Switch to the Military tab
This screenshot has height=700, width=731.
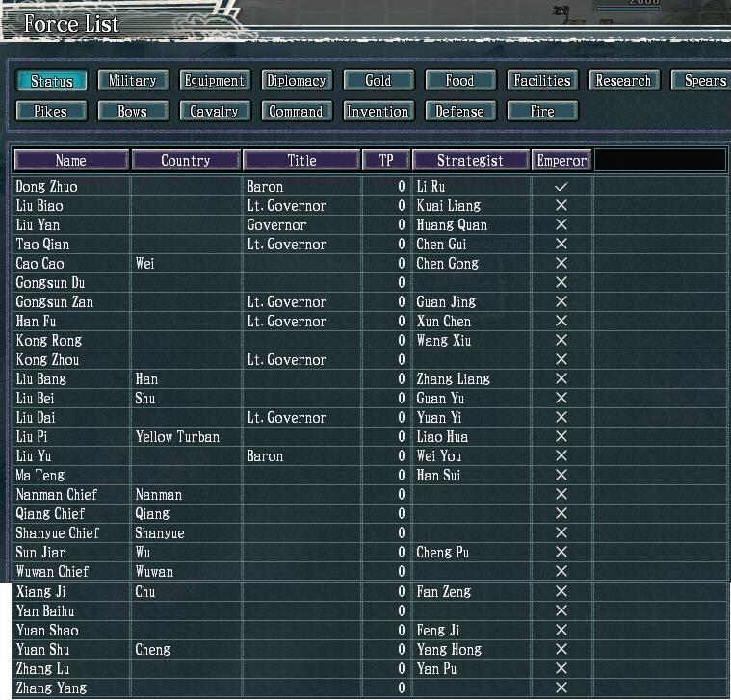132,81
